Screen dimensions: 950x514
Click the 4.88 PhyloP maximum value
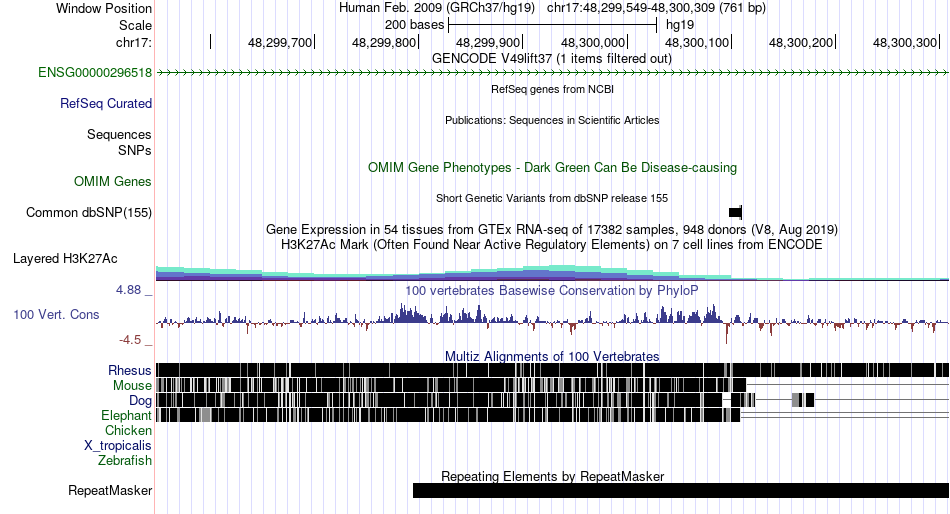coord(128,290)
